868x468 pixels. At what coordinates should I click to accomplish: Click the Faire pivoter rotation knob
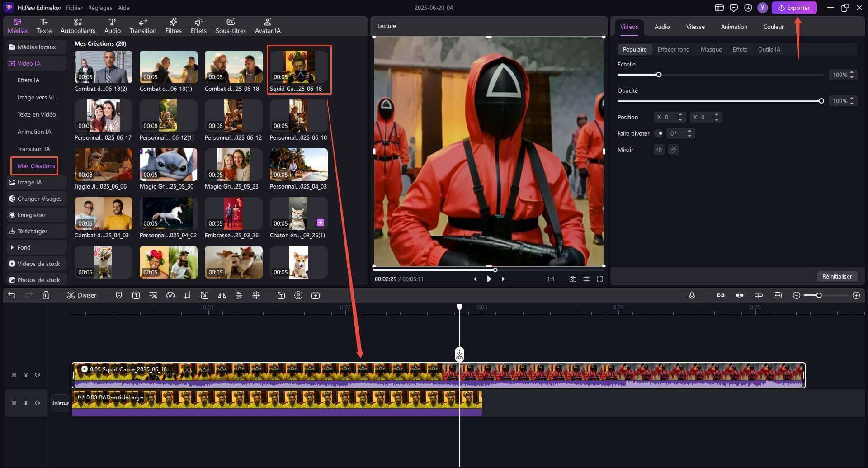(659, 133)
